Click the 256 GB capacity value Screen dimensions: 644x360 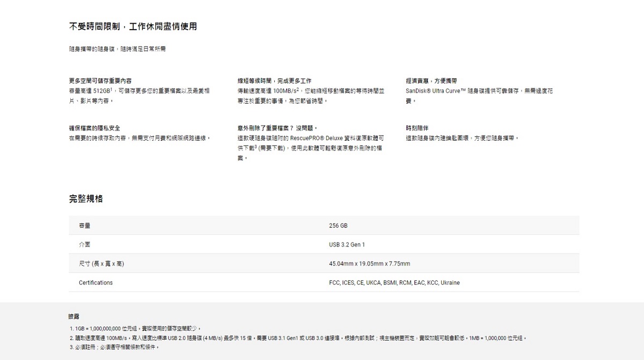pos(338,226)
